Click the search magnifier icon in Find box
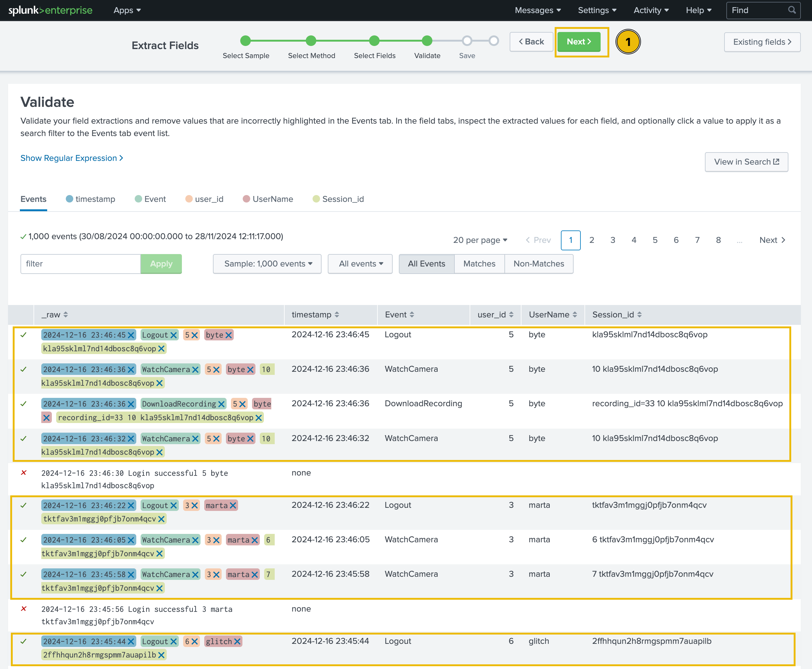This screenshot has height=669, width=812. pyautogui.click(x=792, y=10)
